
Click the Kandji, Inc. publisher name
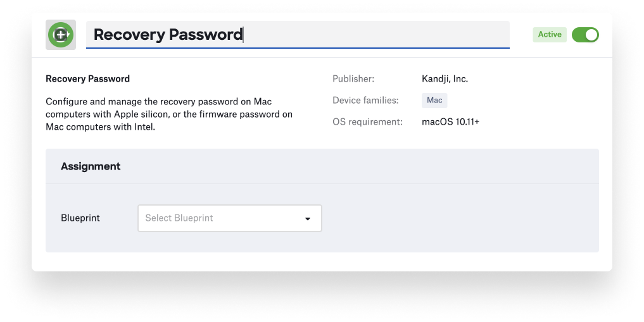click(445, 79)
